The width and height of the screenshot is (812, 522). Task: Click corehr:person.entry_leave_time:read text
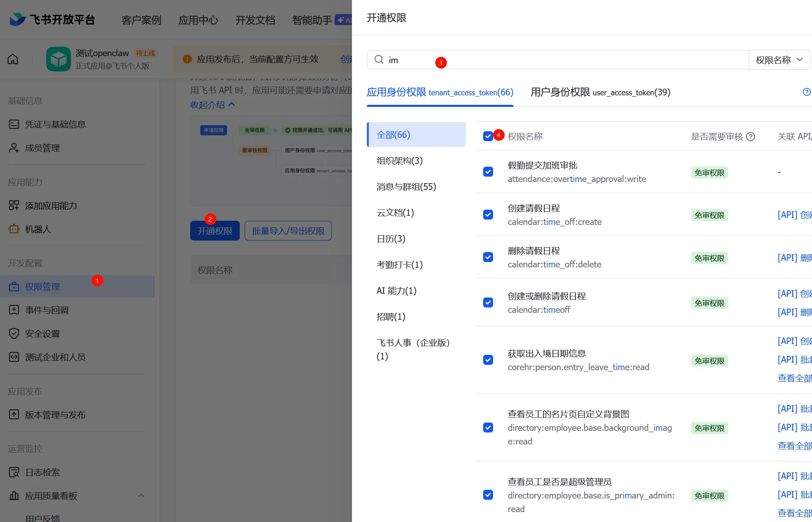(x=578, y=367)
